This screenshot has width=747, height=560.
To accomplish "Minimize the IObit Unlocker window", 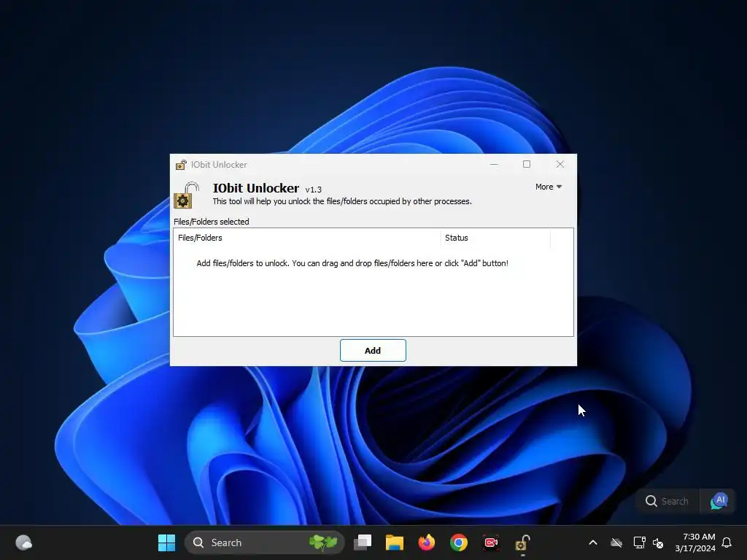I will point(494,164).
